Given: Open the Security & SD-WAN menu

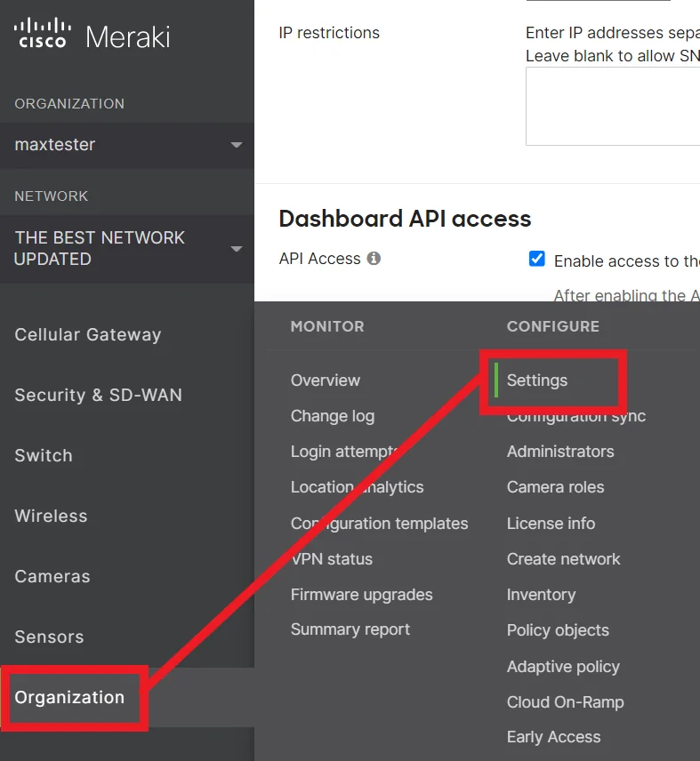Looking at the screenshot, I should click(99, 395).
